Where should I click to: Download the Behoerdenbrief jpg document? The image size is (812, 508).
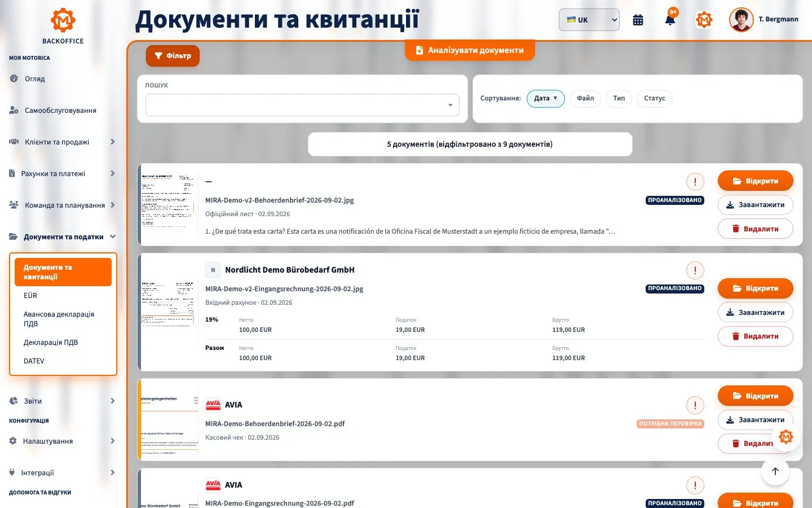756,205
